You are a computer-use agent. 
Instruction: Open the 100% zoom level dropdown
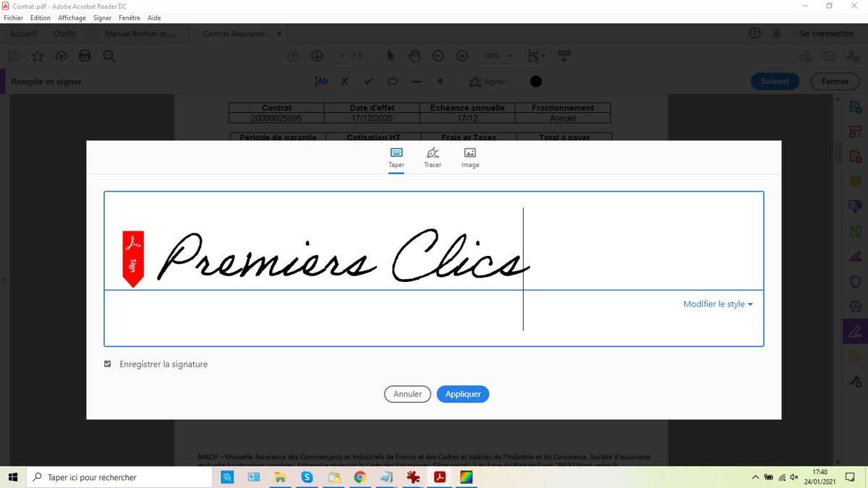pos(498,56)
